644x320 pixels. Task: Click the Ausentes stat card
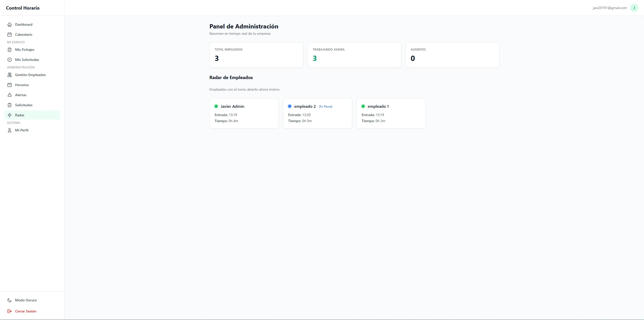[x=452, y=55]
